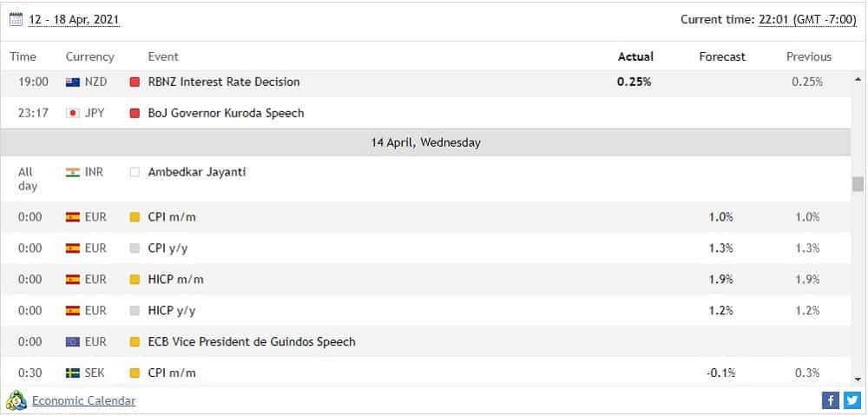This screenshot has height=416, width=868.
Task: Open the calendar date picker icon
Action: (16, 20)
